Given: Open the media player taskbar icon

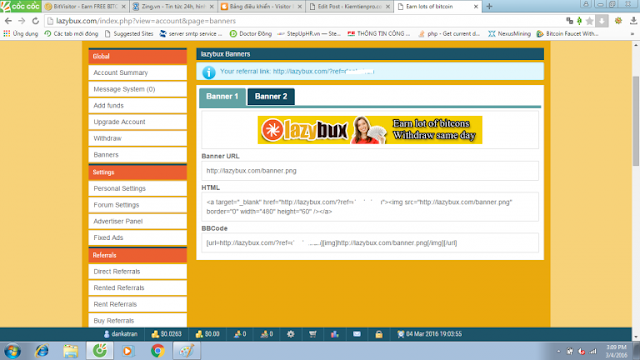Looking at the screenshot, I should 128,351.
